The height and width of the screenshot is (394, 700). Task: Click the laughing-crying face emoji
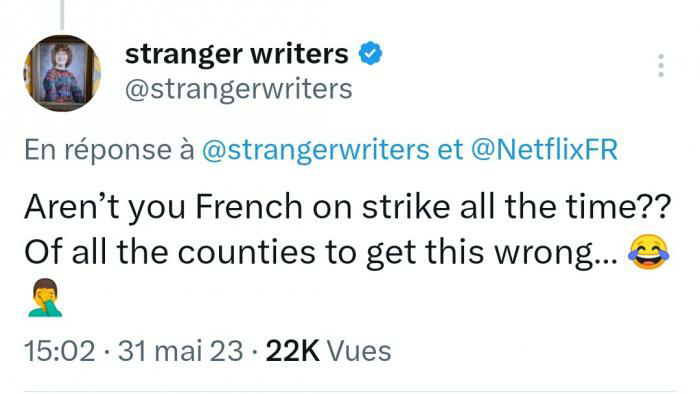(x=648, y=253)
